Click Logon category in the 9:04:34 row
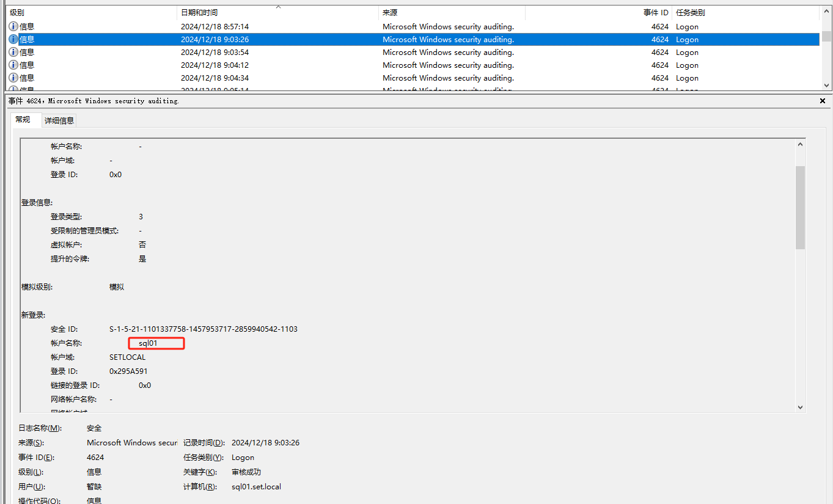The height and width of the screenshot is (504, 833). pos(687,78)
